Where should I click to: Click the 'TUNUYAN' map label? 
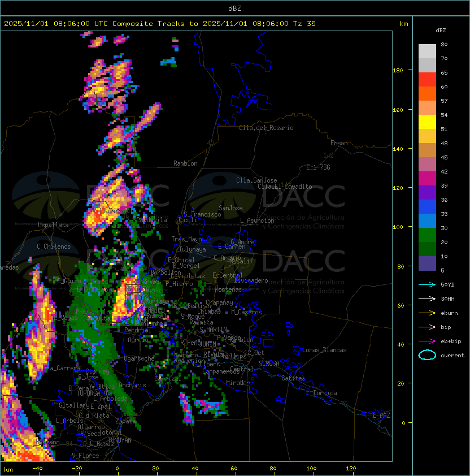coord(120,440)
